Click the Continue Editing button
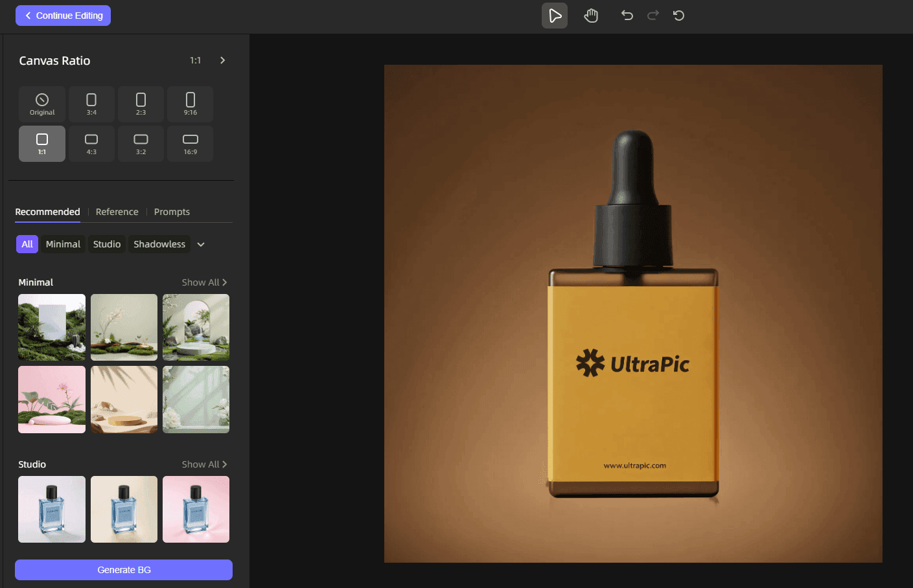The width and height of the screenshot is (913, 588). tap(63, 15)
